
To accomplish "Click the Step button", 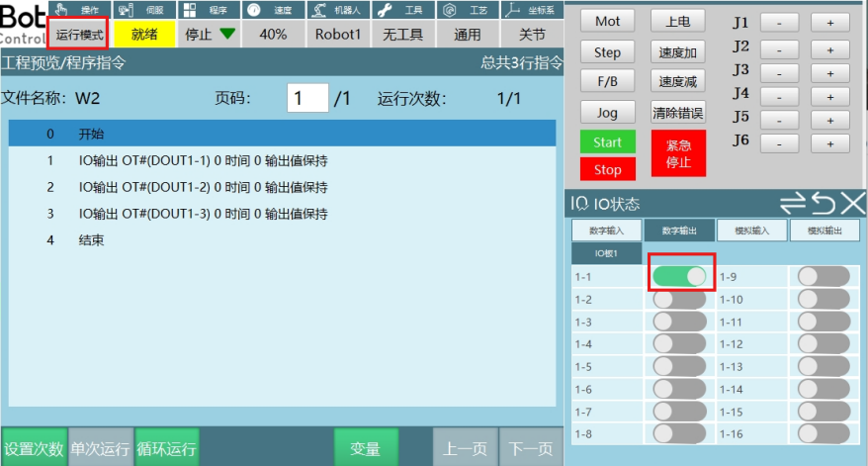I will pos(607,52).
